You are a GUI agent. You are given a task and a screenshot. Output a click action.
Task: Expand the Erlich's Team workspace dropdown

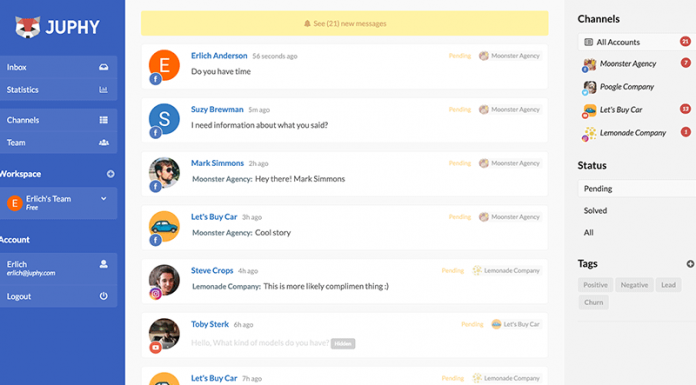103,199
